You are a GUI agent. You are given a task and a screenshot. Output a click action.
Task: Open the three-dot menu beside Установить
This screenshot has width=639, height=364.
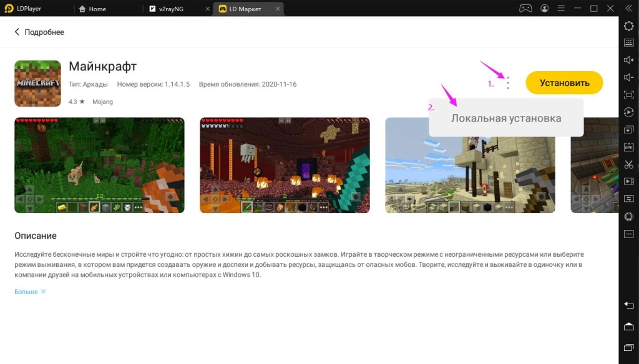[508, 83]
